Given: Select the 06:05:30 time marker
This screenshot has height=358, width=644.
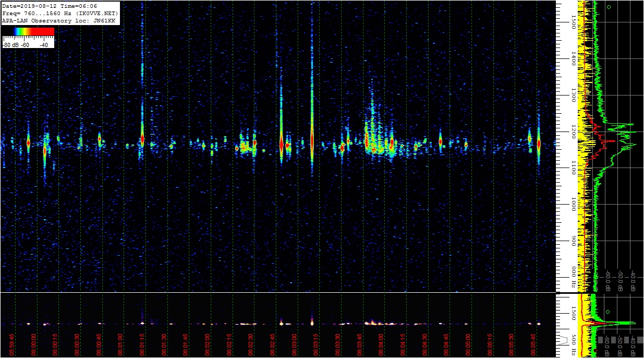Looking at the screenshot, I should click(511, 343).
